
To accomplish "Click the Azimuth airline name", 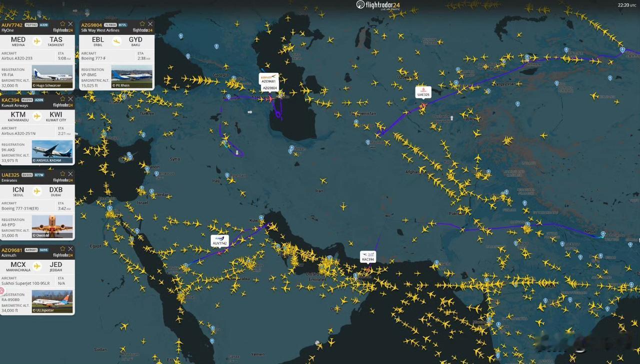I will tap(8, 255).
